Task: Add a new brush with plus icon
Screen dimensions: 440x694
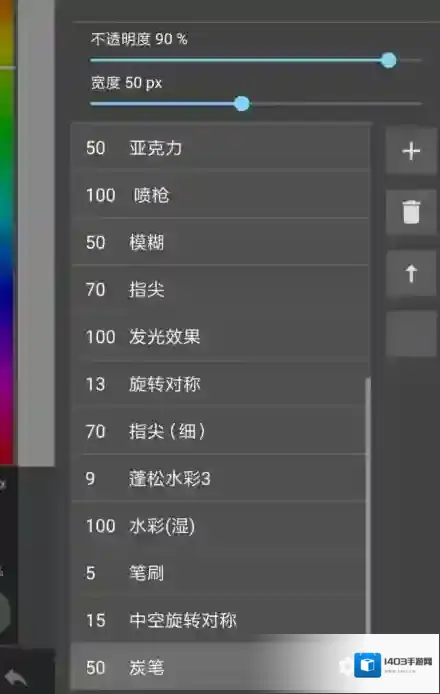Action: click(x=411, y=151)
